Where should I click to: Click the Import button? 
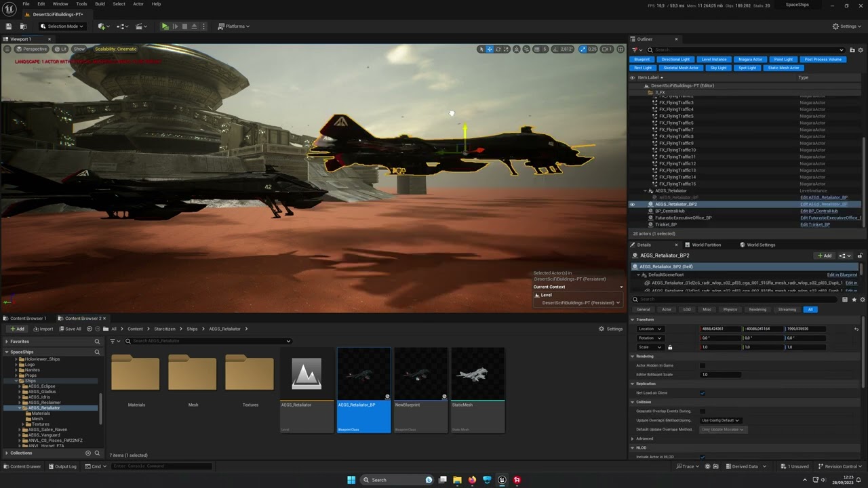coord(43,329)
